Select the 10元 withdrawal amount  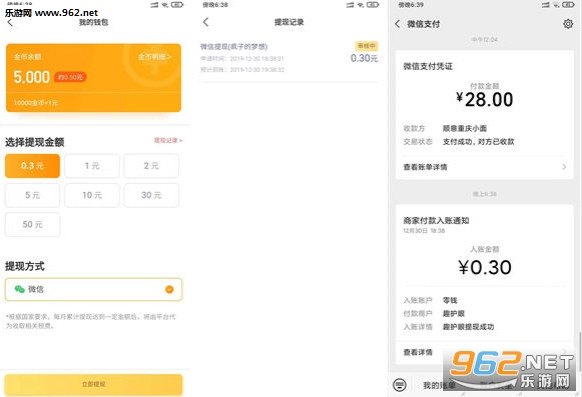tap(92, 195)
